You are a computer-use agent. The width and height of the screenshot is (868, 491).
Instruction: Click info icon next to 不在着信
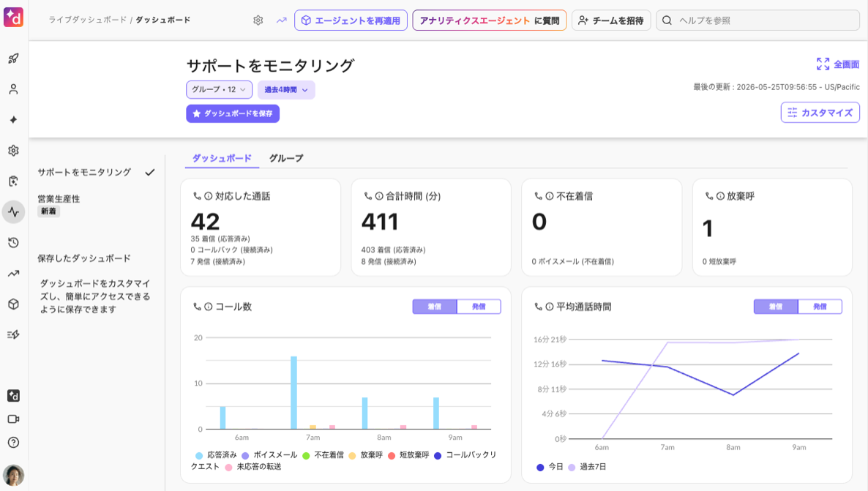pos(550,196)
